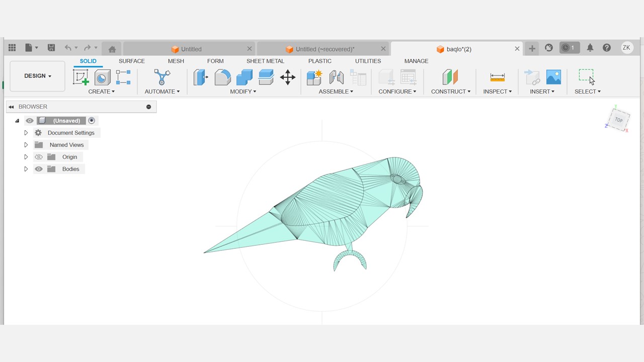Select the Create Form tool
The image size is (644, 362).
pos(103,77)
